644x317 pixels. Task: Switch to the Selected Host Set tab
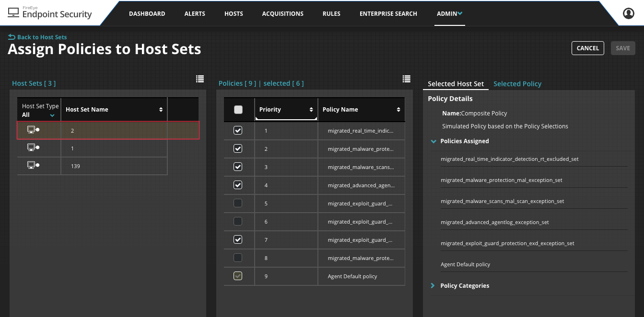pos(456,84)
